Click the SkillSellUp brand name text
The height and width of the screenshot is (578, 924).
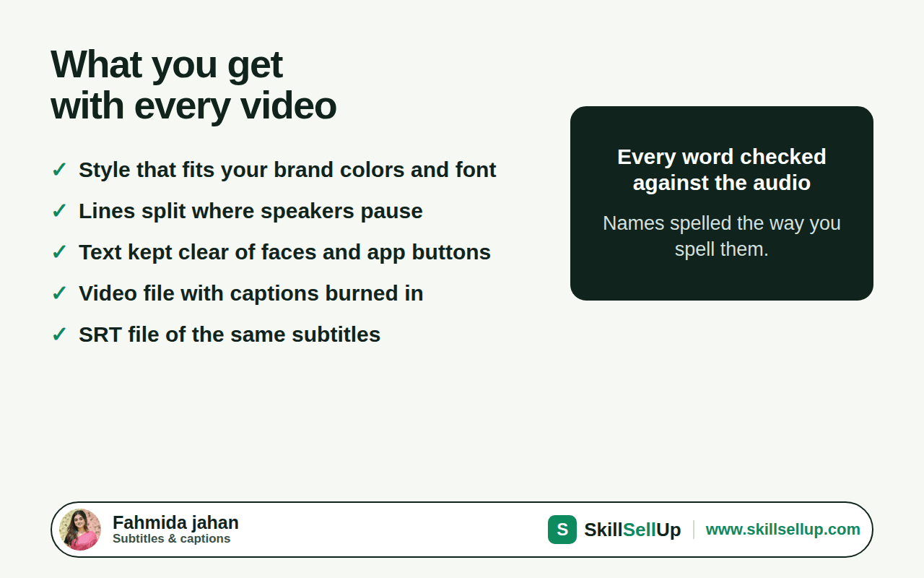(632, 530)
